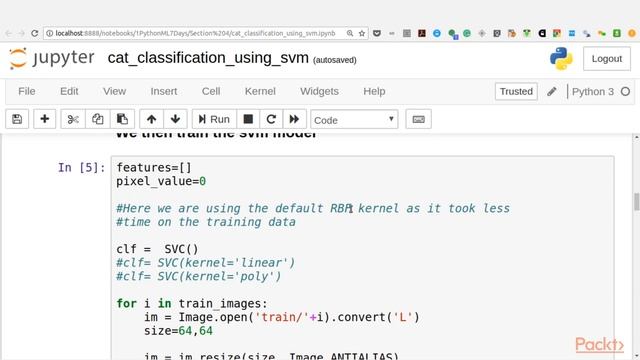Click the line features=[]
The width and height of the screenshot is (640, 360).
(x=154, y=168)
